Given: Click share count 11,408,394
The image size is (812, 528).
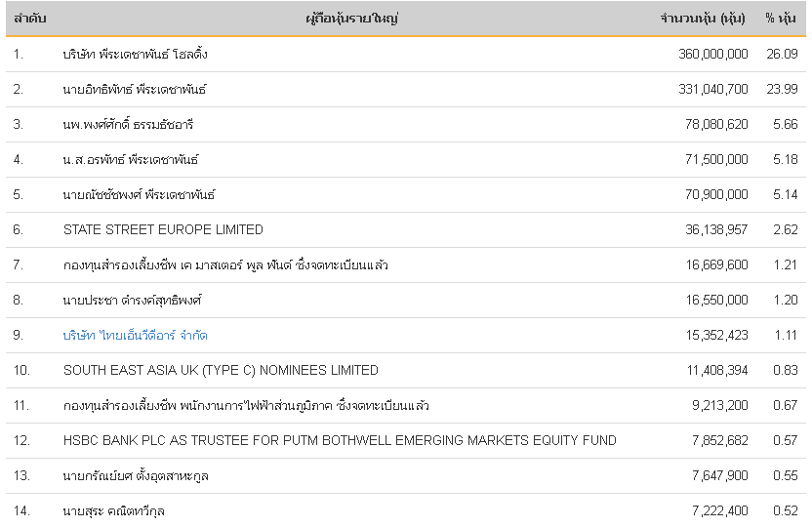Looking at the screenshot, I should (x=717, y=370).
